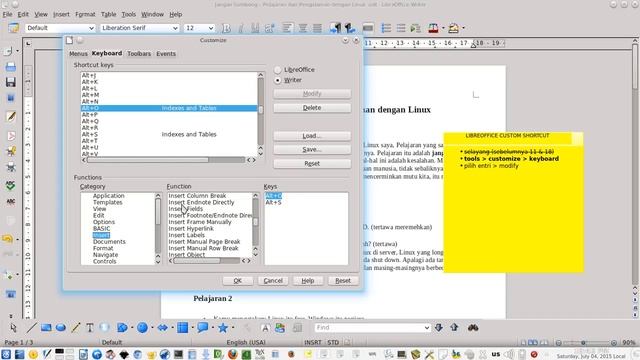Align text left
The image size is (640, 360).
pyautogui.click(x=287, y=28)
